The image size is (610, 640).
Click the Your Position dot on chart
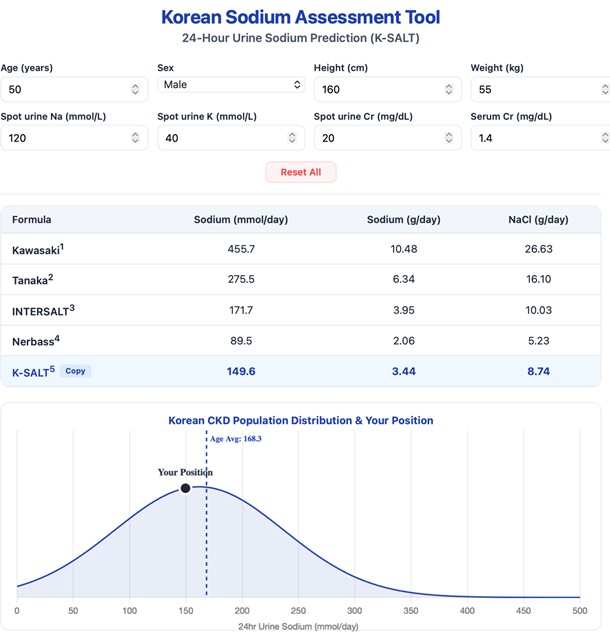185,488
